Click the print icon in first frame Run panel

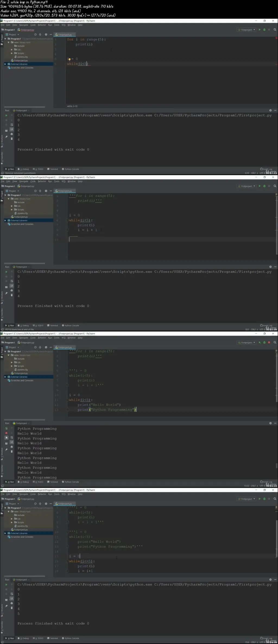coord(12,134)
